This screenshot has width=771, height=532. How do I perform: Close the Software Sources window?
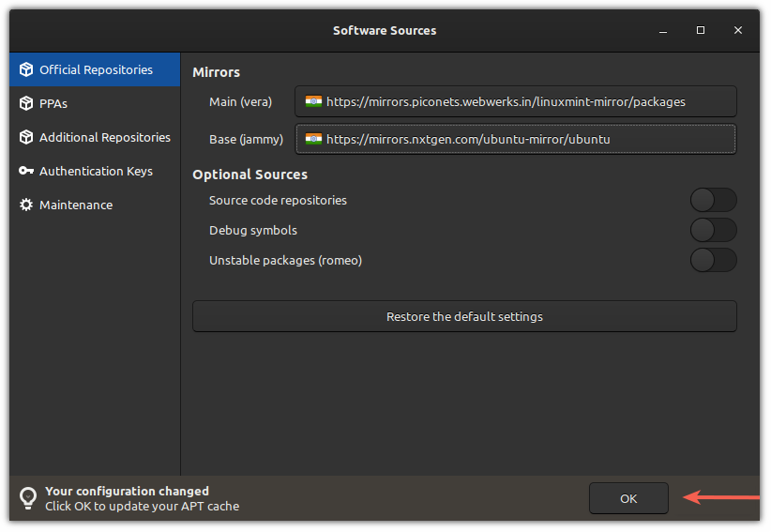tap(738, 30)
